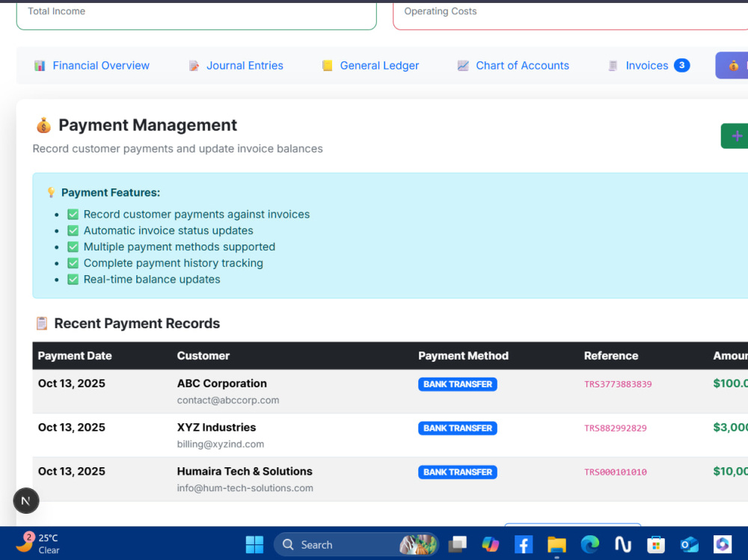
Task: Select reference TRS3773883839
Action: [x=618, y=384]
